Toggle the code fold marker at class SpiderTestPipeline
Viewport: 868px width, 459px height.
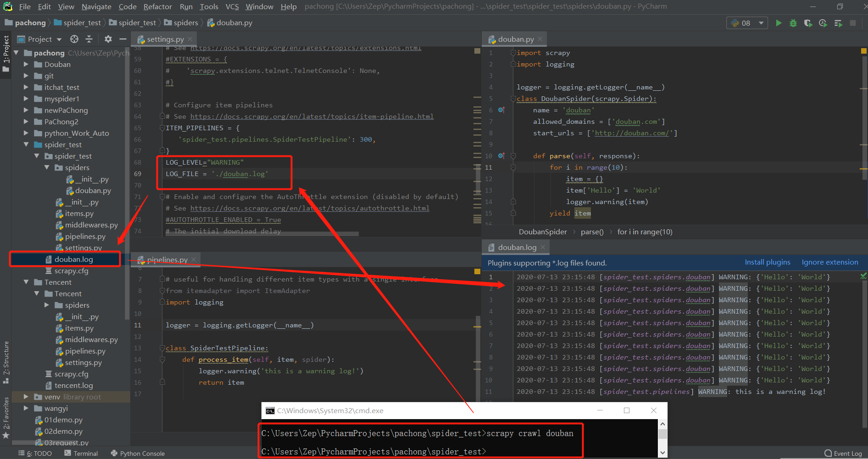coord(162,348)
